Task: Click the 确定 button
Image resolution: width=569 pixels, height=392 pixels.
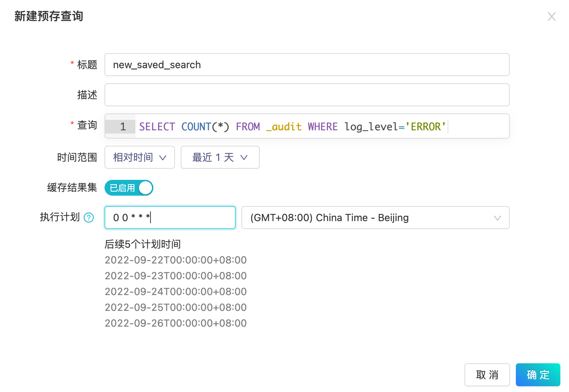Action: click(538, 375)
